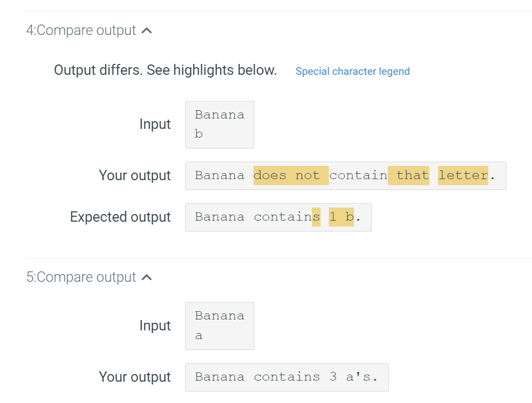Click the "4:Compare output" heading text

tap(81, 31)
